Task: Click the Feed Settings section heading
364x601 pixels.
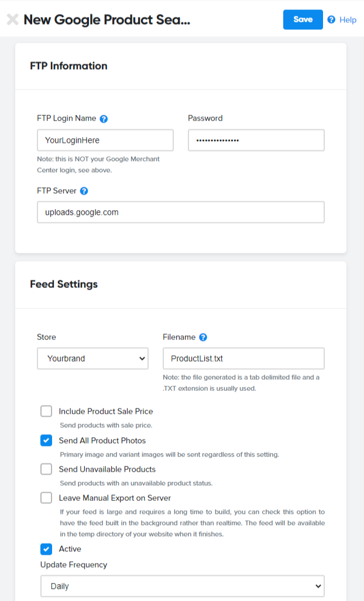Action: point(64,284)
